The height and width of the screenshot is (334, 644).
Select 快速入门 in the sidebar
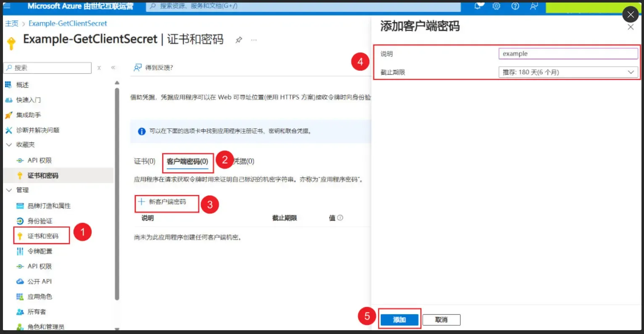(x=27, y=100)
